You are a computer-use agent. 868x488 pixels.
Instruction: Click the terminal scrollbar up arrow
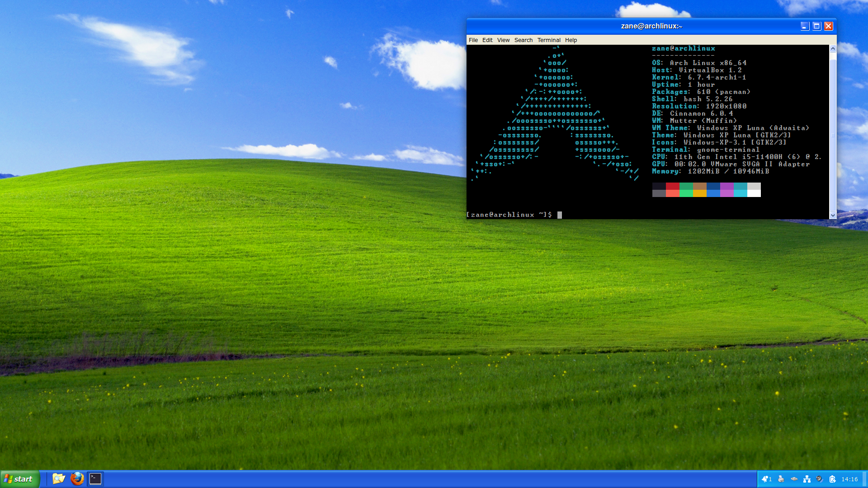[833, 48]
